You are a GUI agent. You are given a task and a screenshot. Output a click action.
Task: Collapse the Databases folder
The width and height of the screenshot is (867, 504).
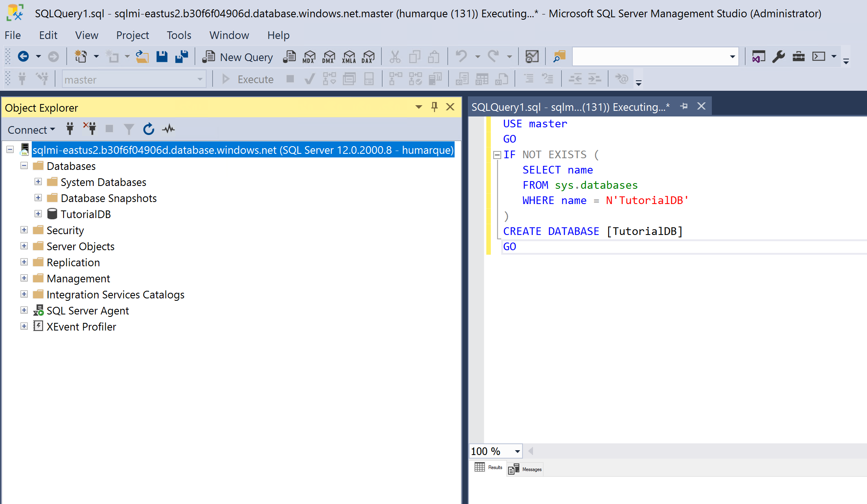(24, 166)
